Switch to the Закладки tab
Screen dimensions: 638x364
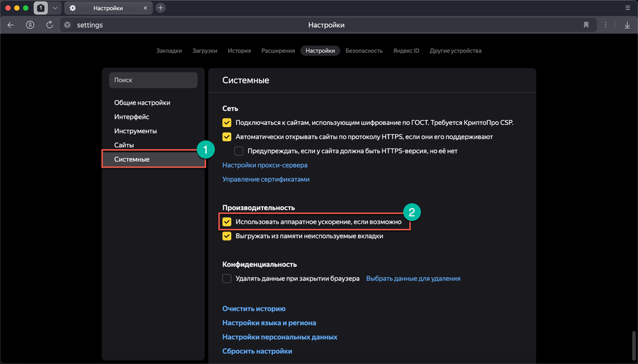[x=169, y=51]
